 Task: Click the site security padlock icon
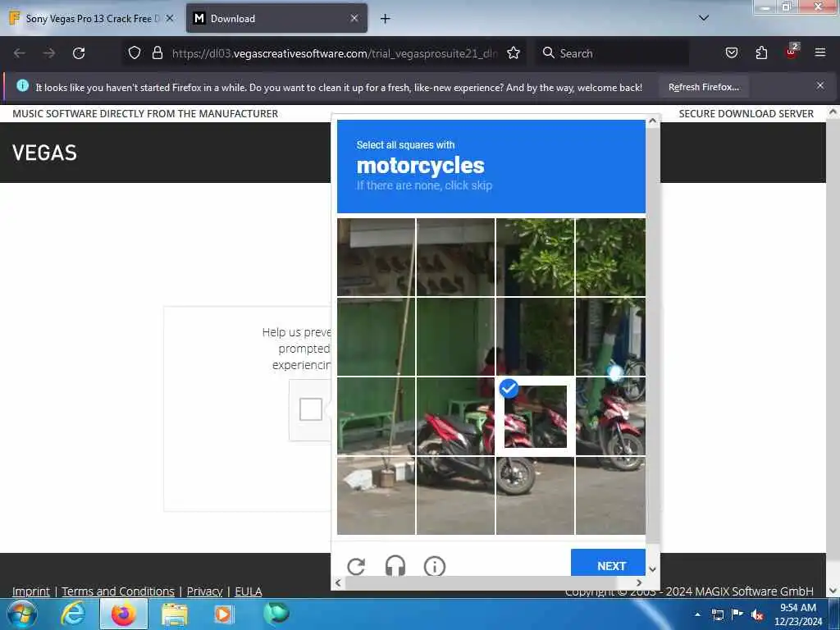pos(157,52)
